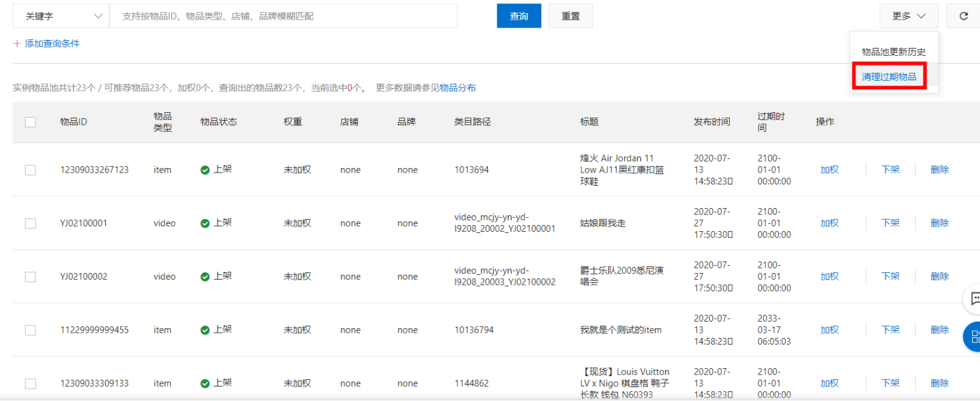Click title 爵士乐队2009悉尼演唱会

(x=622, y=276)
